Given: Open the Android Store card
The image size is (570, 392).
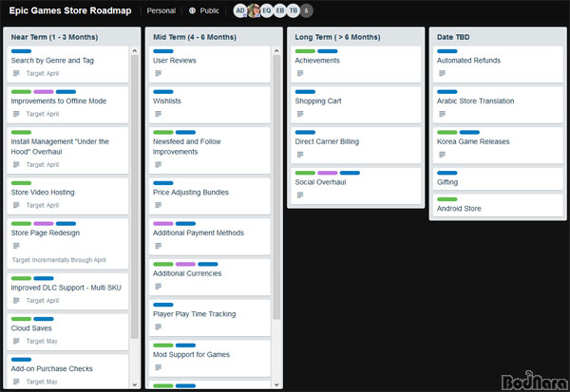Looking at the screenshot, I should click(x=498, y=205).
